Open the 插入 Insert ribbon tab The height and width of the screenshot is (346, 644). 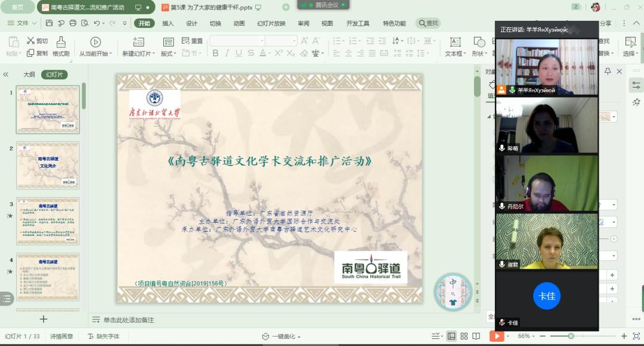pos(168,23)
